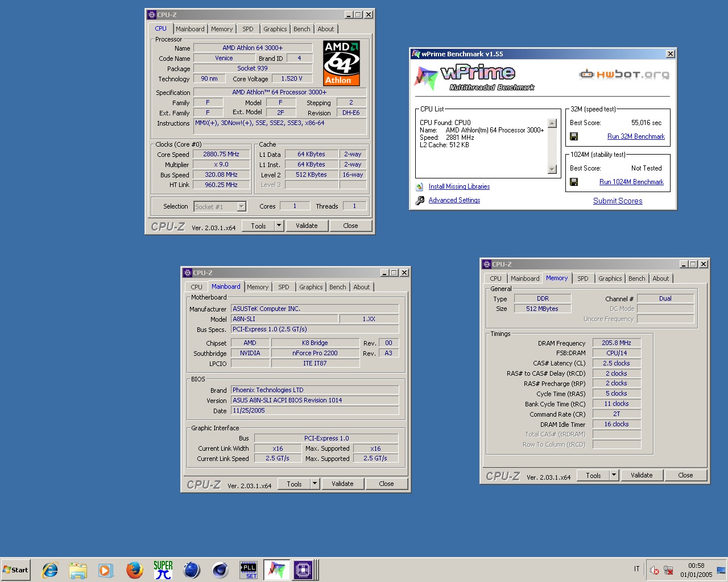Click save icon for the 1024M score

[574, 182]
